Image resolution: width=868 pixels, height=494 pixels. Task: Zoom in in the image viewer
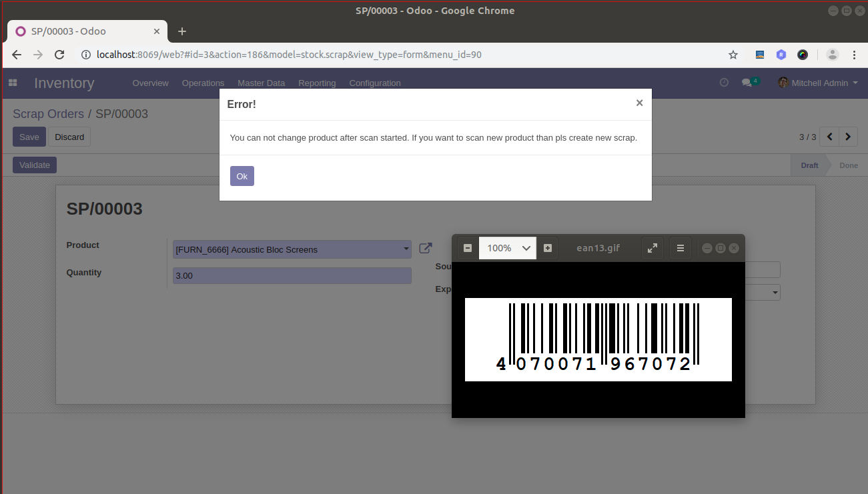[x=548, y=248]
